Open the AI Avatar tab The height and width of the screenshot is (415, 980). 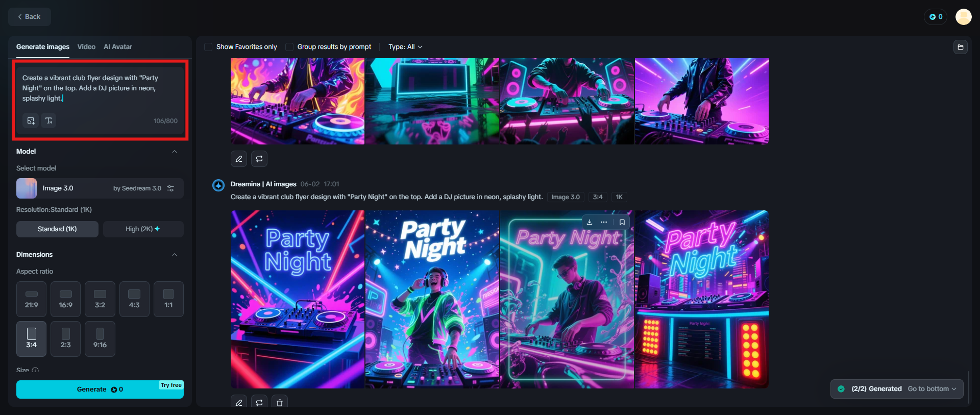[x=118, y=47]
